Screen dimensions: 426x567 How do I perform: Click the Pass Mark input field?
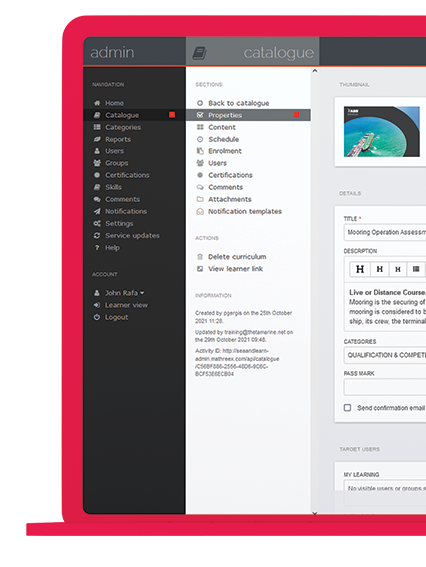tap(385, 387)
